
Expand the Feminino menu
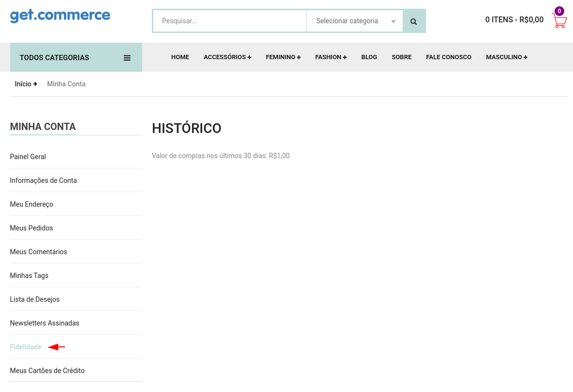(283, 57)
